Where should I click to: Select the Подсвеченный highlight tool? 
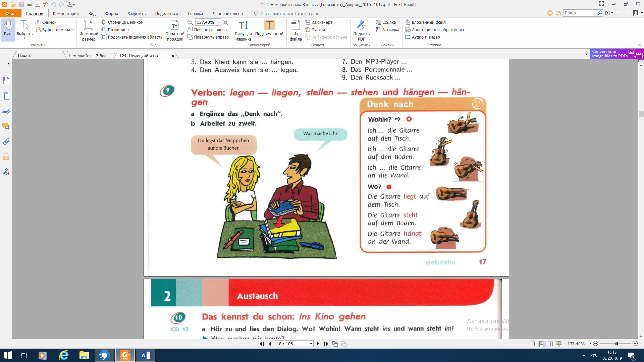(x=269, y=28)
